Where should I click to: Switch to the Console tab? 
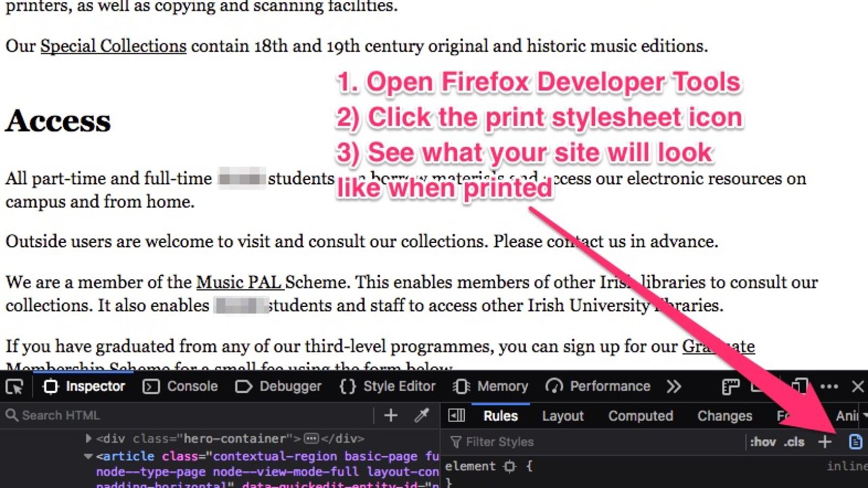[x=181, y=387]
